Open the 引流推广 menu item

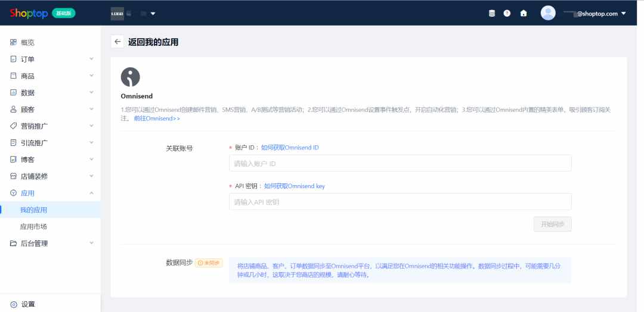pos(34,143)
